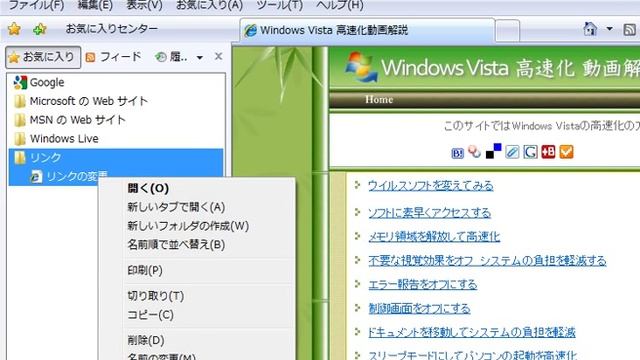Image resolution: width=640 pixels, height=360 pixels.
Task: Click the del.icio.us squares icon
Action: point(493,151)
